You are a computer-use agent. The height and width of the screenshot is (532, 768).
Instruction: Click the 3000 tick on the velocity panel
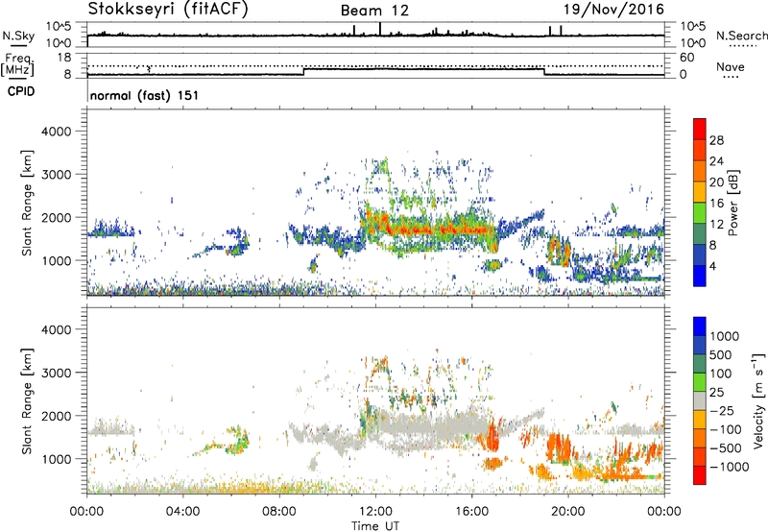click(x=56, y=373)
